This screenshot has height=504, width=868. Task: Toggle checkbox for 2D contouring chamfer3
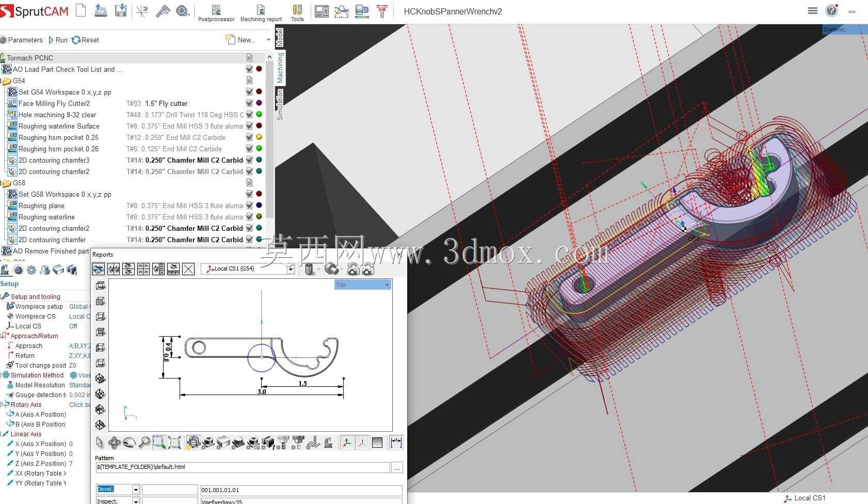(x=249, y=160)
